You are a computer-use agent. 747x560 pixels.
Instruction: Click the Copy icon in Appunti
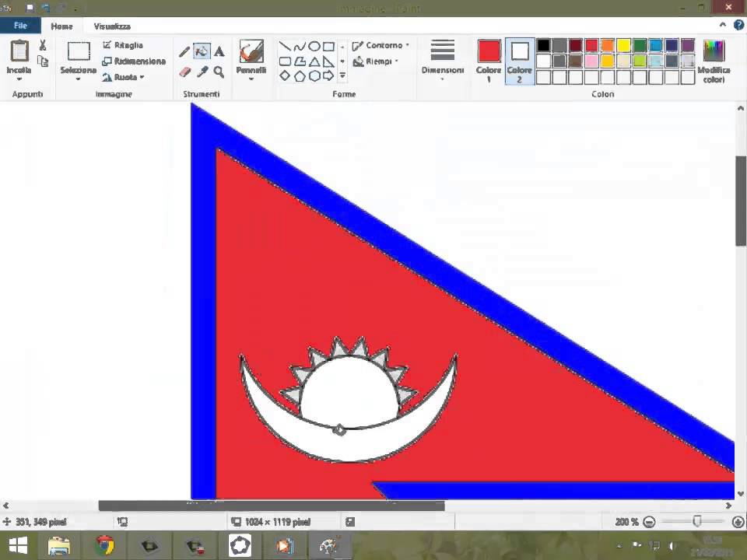tap(43, 61)
